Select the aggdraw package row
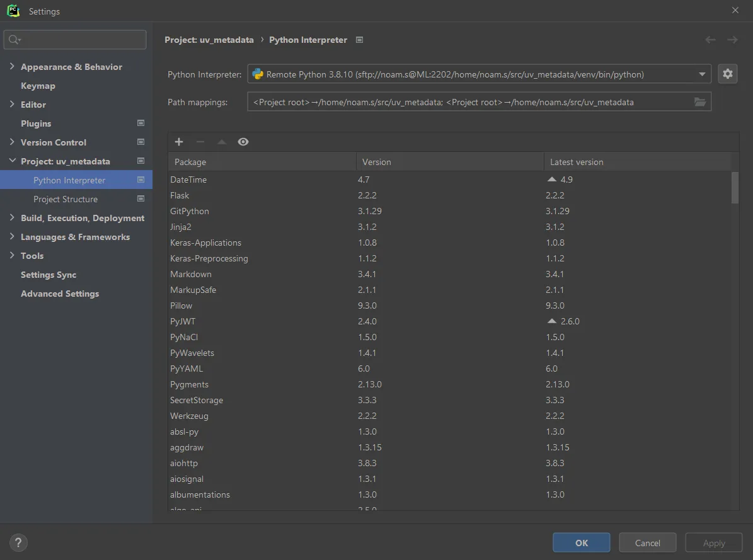 point(449,447)
